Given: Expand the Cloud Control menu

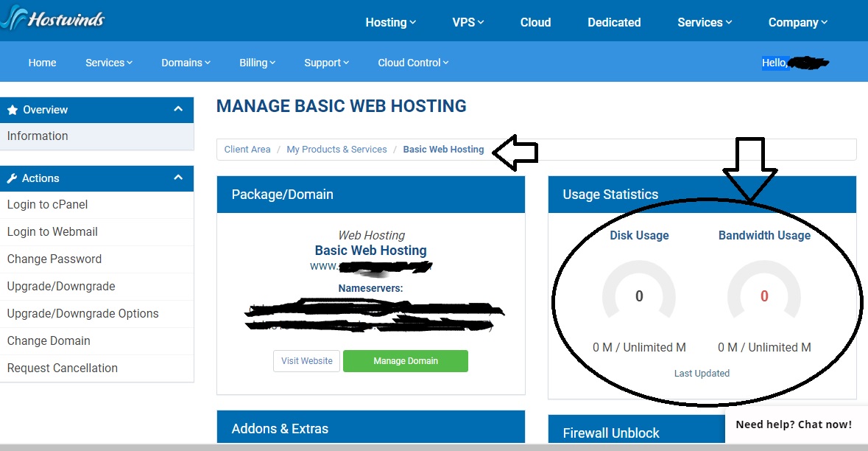Looking at the screenshot, I should (x=413, y=63).
